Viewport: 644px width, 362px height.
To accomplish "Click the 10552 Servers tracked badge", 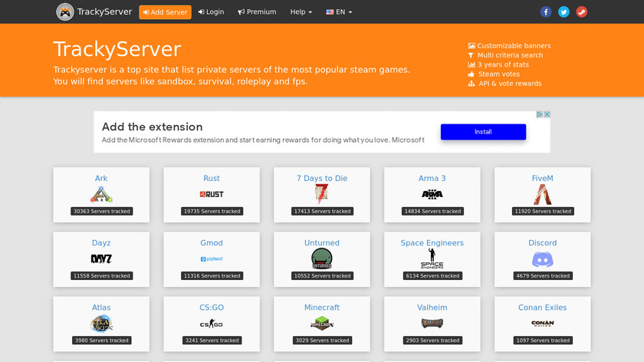I will pyautogui.click(x=323, y=275).
